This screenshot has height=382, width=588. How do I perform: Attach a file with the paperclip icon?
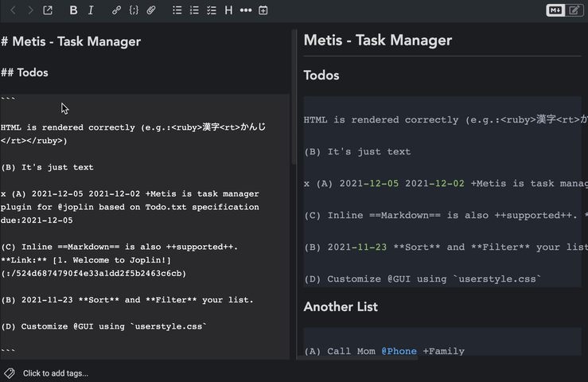click(x=151, y=10)
